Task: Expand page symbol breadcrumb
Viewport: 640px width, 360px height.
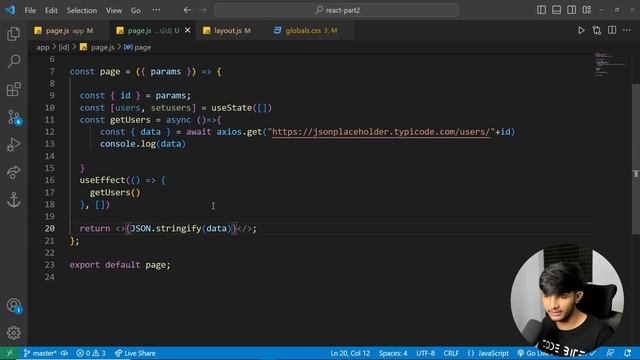Action: click(138, 47)
